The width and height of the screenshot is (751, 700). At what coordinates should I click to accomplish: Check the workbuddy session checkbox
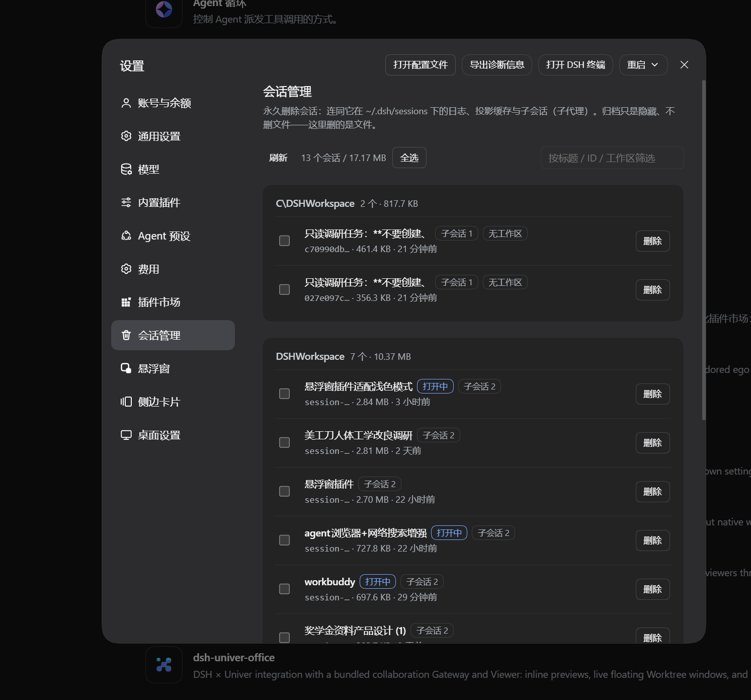pos(285,589)
